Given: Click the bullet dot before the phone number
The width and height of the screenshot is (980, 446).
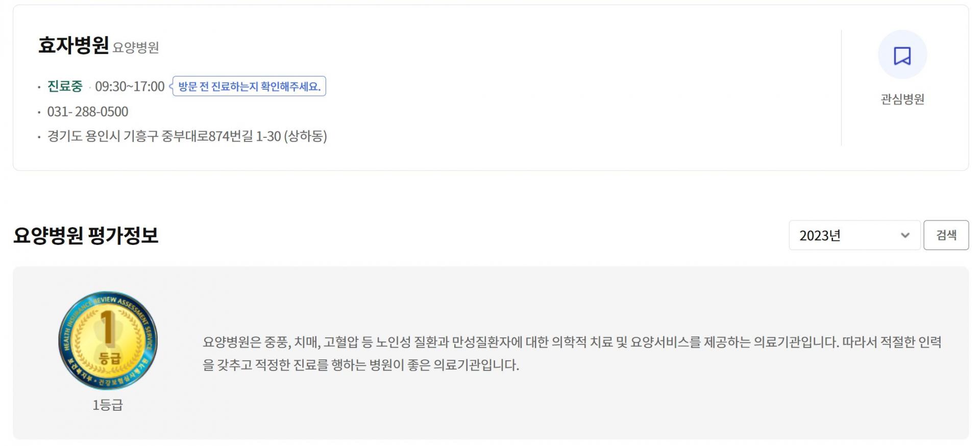Looking at the screenshot, I should (39, 112).
